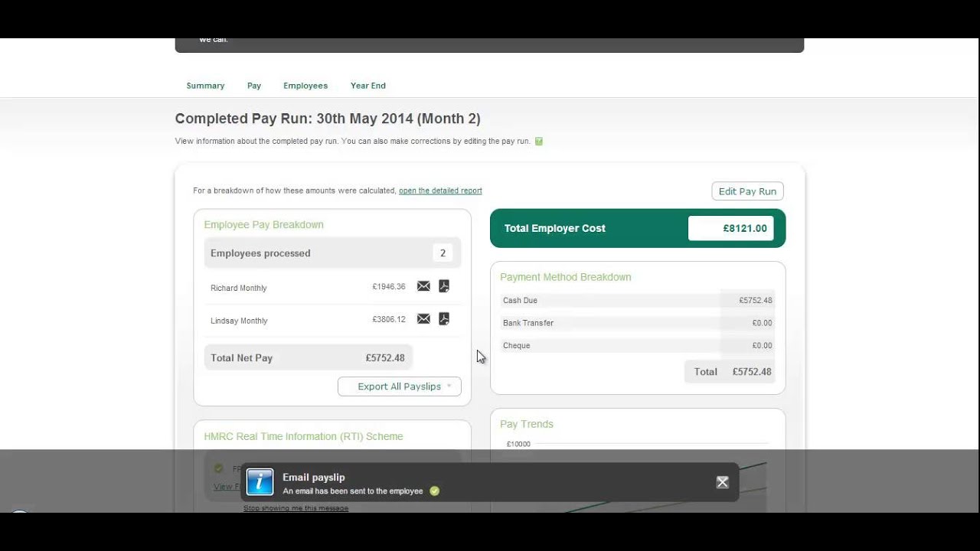The image size is (980, 551).
Task: Select the Lindsay Monthly employee row
Action: click(x=332, y=320)
